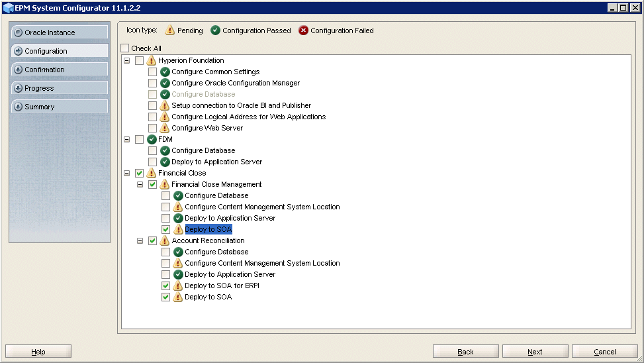Click the Hyperion Foundation pending warning icon

pos(152,60)
